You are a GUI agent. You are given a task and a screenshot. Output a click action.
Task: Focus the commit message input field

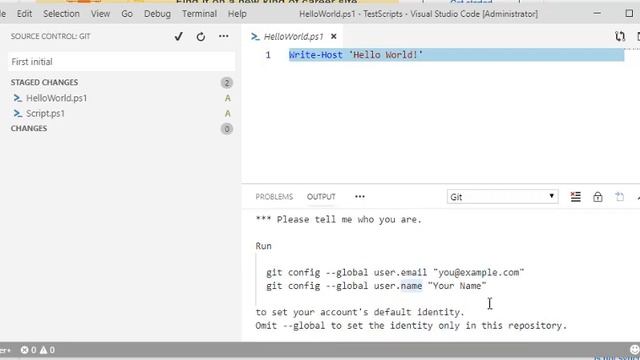121,62
